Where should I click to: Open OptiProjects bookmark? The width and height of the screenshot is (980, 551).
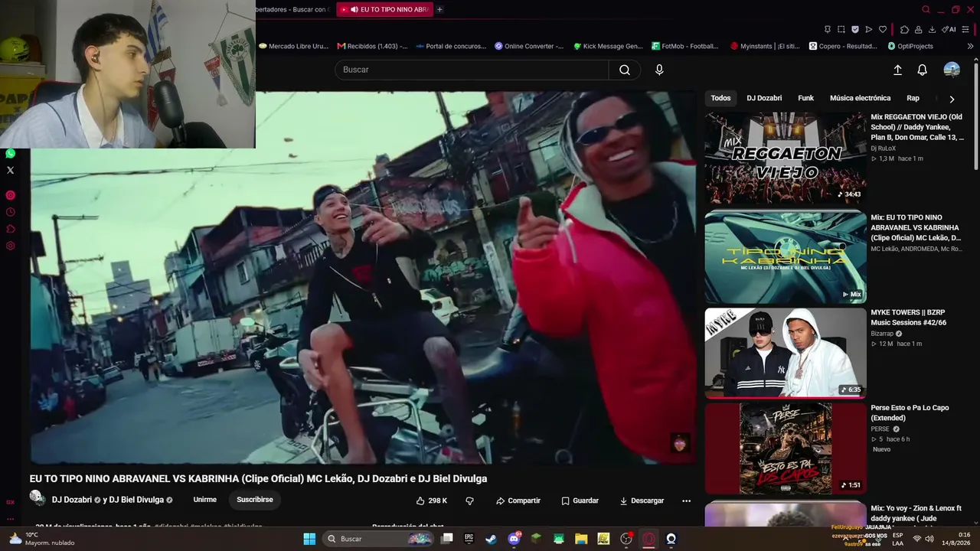[x=910, y=46]
